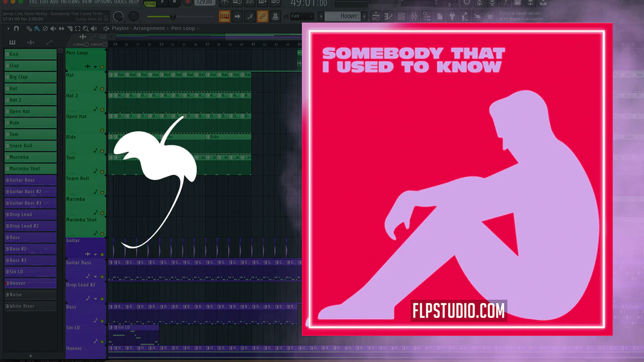
Task: Select the White Riser pattern in picker
Action: coord(31,306)
